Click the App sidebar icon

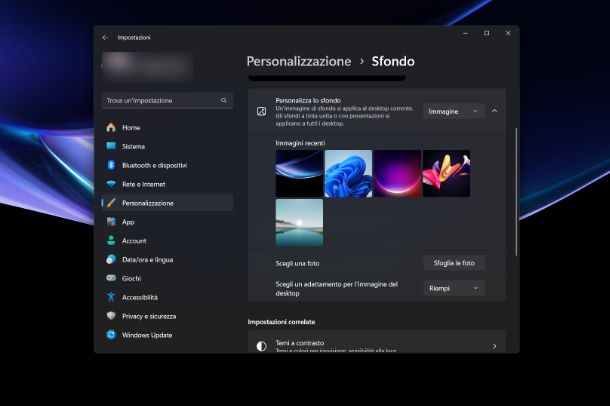[111, 222]
